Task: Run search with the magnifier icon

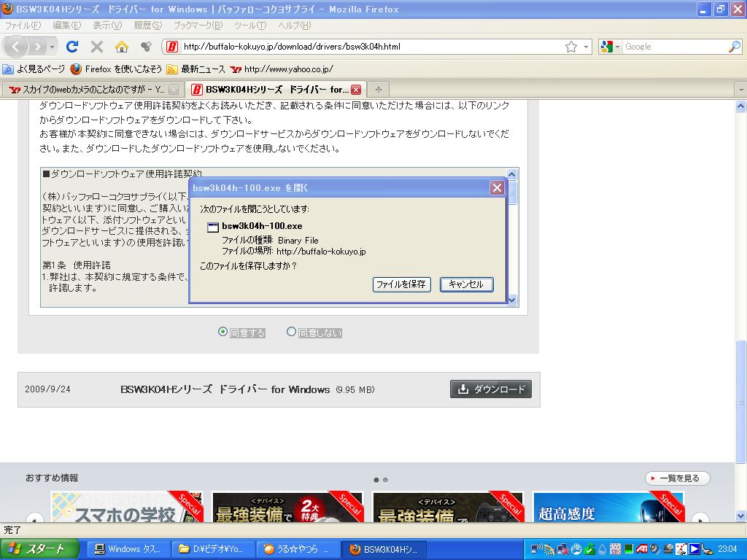Action: (735, 47)
